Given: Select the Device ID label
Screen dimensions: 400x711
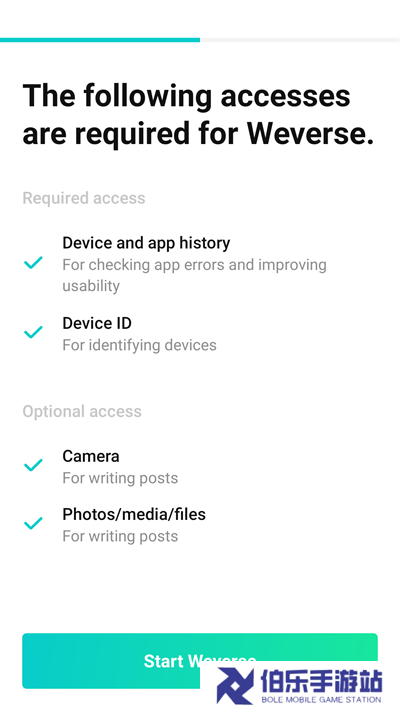Looking at the screenshot, I should [x=97, y=323].
